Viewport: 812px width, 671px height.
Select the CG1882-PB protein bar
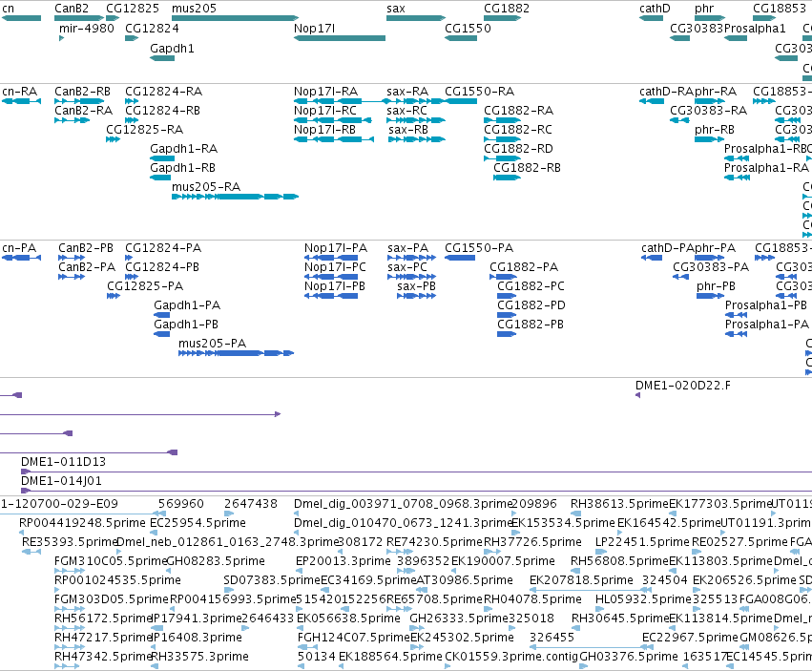[507, 334]
